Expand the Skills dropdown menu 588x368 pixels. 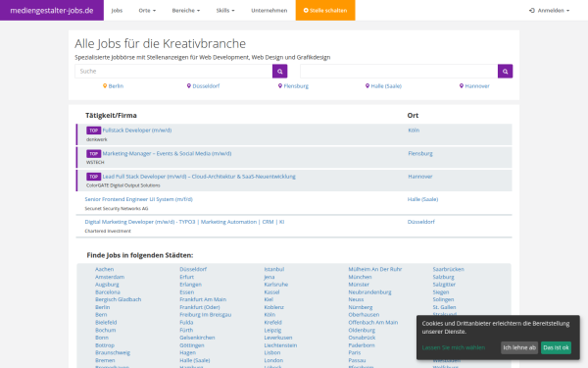[225, 11]
